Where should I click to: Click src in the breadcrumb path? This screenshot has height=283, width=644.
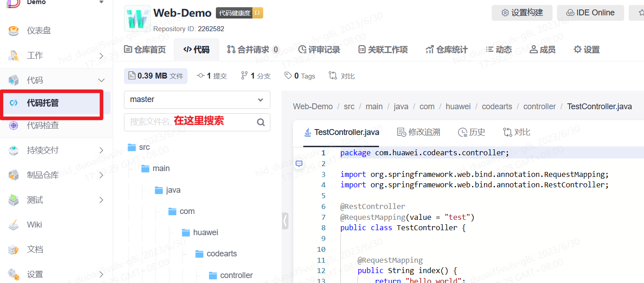click(349, 107)
